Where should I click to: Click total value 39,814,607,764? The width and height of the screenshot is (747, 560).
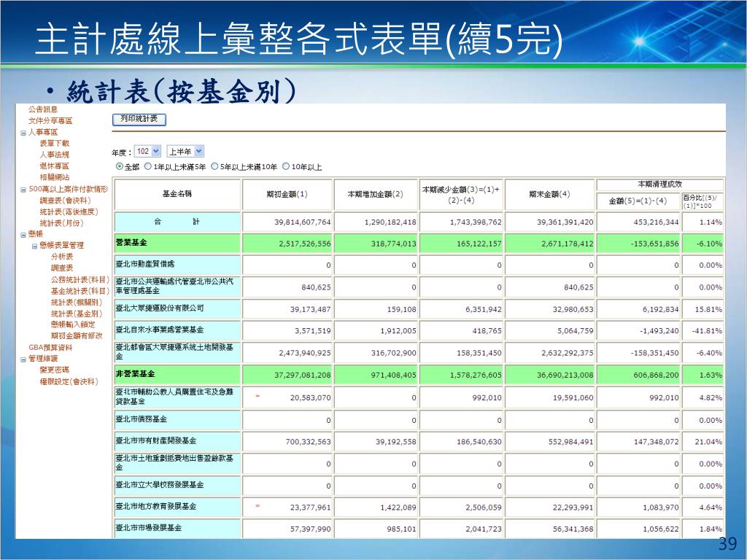click(302, 222)
